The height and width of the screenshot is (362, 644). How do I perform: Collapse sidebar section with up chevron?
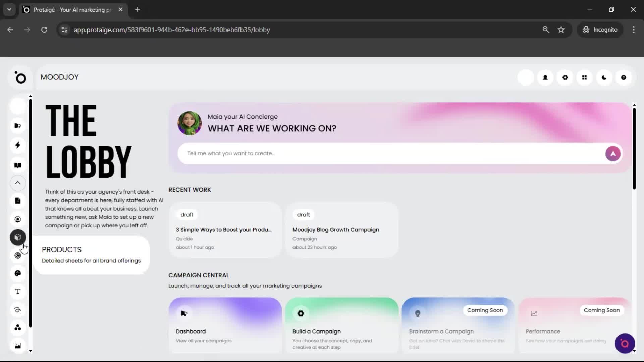[18, 183]
